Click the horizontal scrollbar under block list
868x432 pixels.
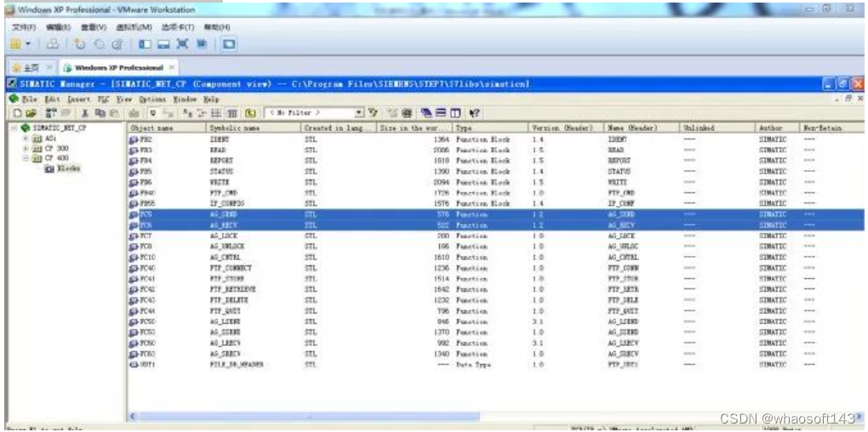click(x=308, y=417)
